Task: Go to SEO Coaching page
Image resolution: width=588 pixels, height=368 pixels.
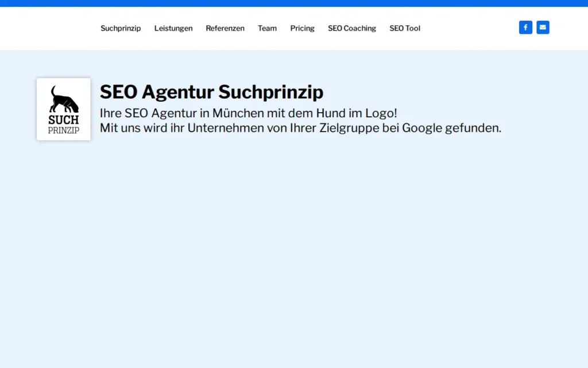Action: point(352,29)
